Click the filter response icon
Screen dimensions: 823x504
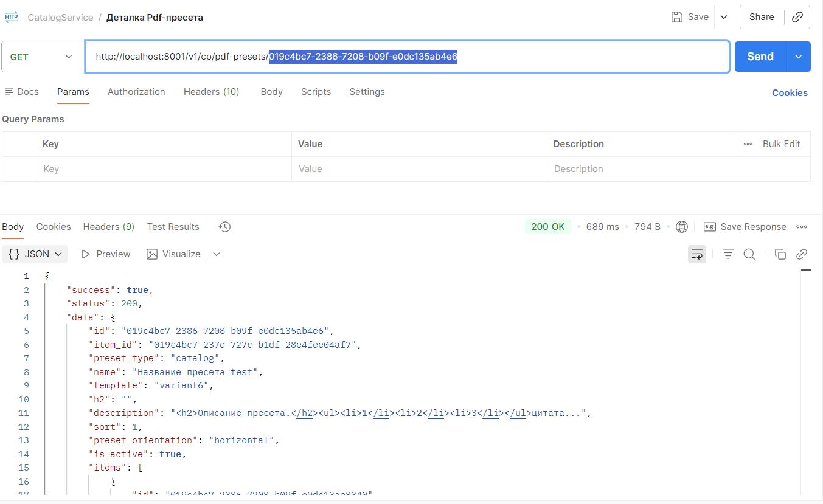[x=728, y=254]
